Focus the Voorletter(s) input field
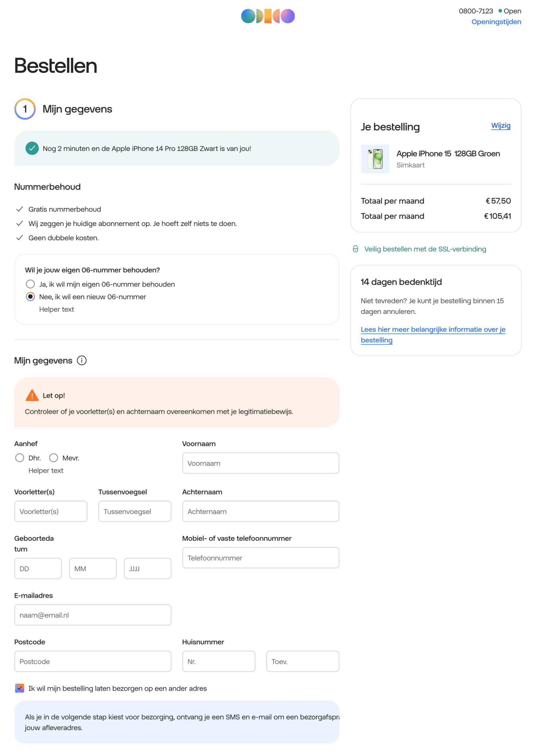The width and height of the screenshot is (536, 756). 51,511
